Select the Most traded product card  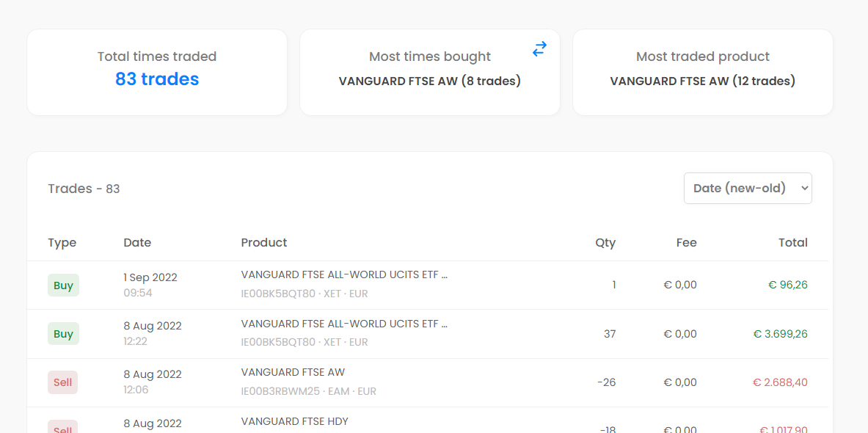tap(702, 72)
